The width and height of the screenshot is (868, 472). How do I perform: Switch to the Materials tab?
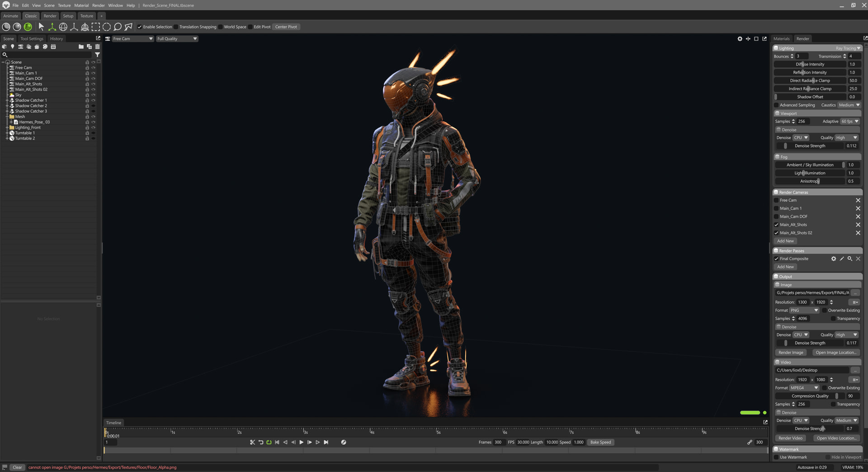click(x=781, y=39)
